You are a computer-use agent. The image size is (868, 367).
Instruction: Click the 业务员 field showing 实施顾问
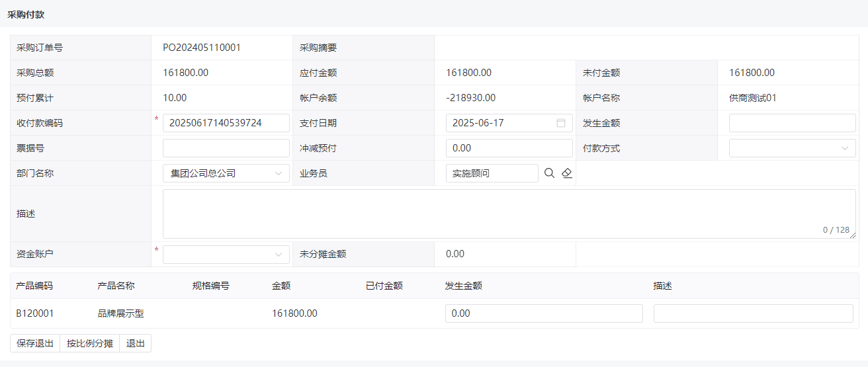(492, 173)
